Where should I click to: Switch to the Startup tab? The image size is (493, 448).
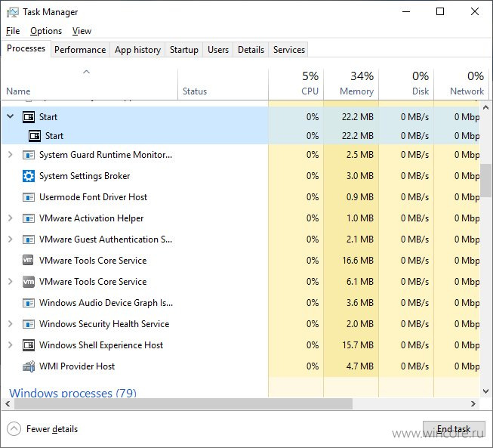coord(184,50)
